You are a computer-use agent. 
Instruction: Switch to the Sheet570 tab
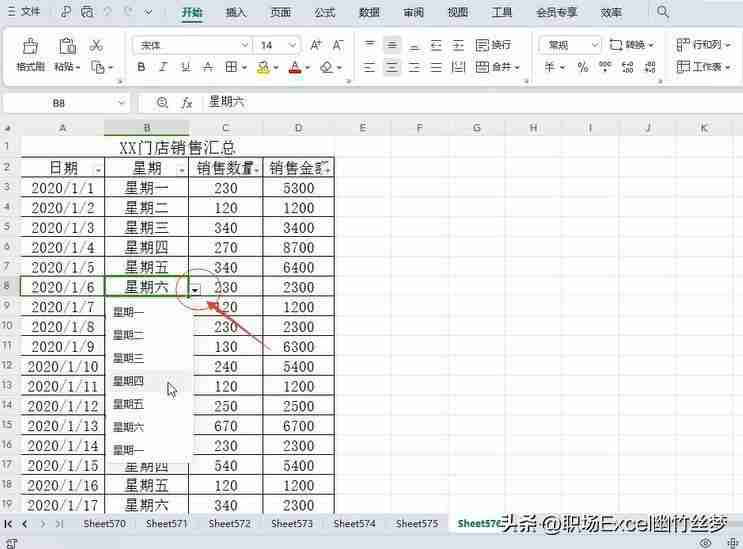point(104,524)
